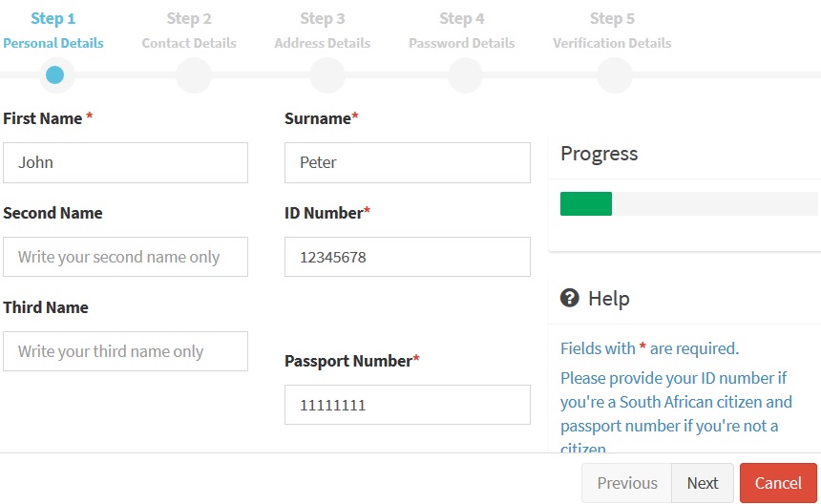Jump to Step 5 Verification Details
821x504 pixels.
coord(612,31)
